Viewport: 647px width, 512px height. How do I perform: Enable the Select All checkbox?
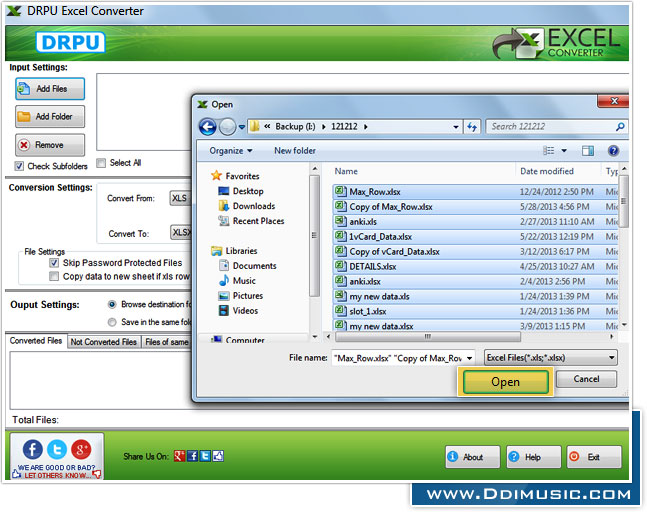[x=101, y=163]
